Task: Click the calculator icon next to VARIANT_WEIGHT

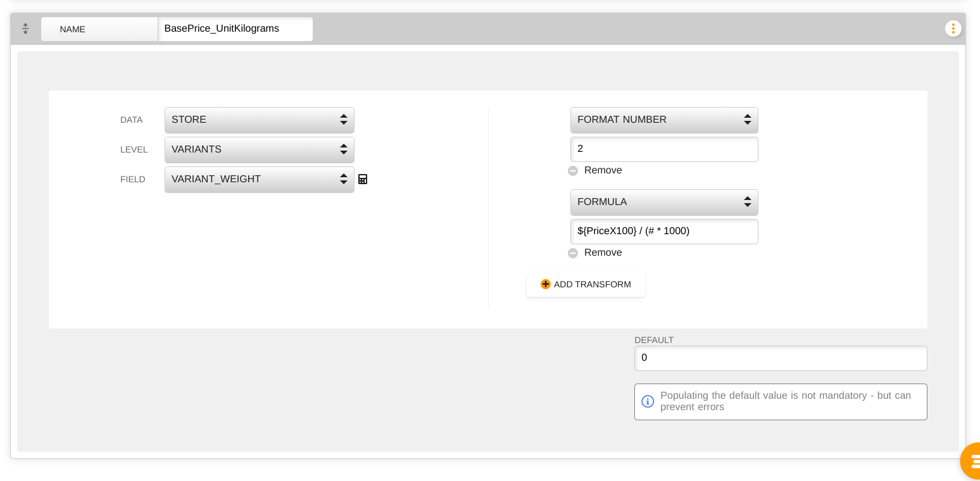Action: click(x=363, y=179)
